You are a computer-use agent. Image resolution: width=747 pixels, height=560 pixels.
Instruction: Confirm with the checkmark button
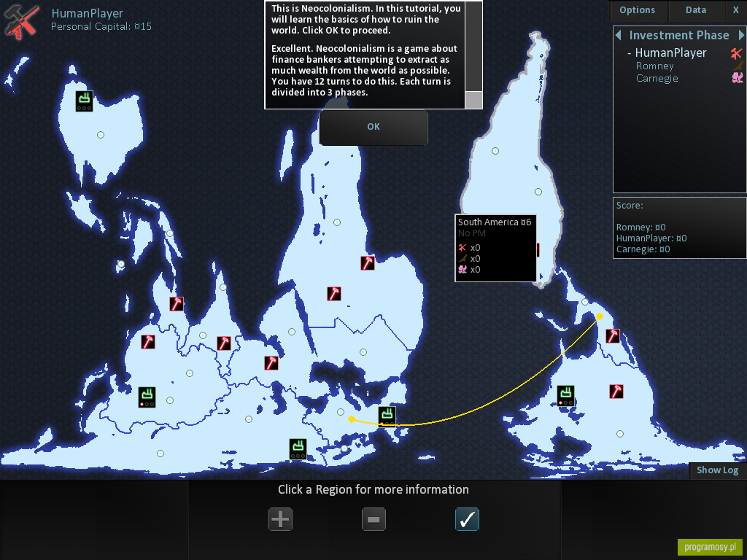tap(467, 519)
